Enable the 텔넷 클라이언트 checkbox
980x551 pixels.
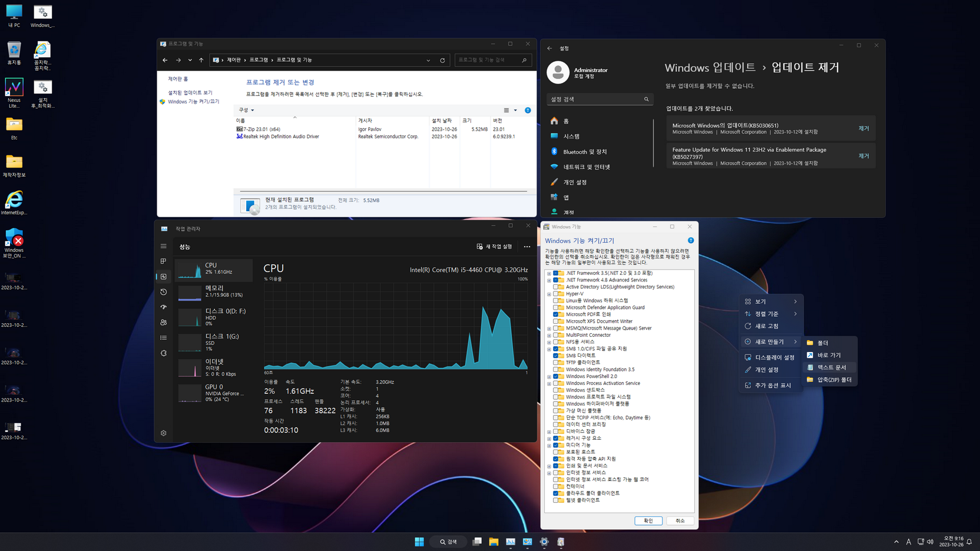(556, 500)
